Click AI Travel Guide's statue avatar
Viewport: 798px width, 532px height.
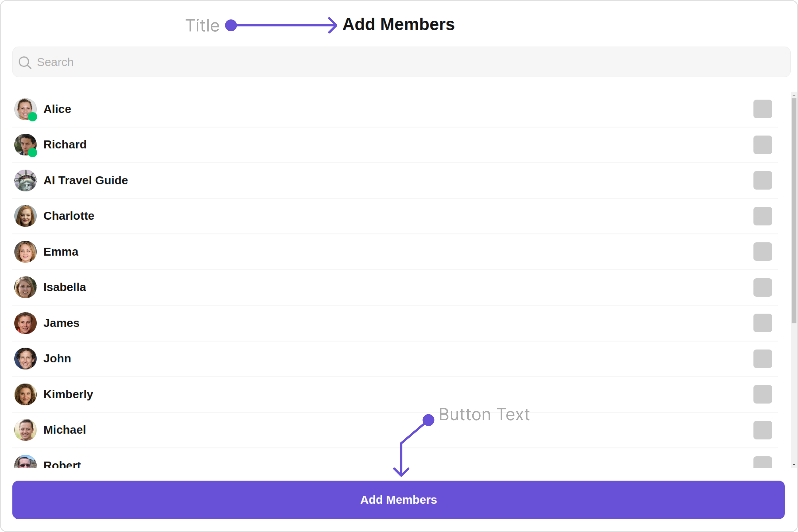(25, 180)
